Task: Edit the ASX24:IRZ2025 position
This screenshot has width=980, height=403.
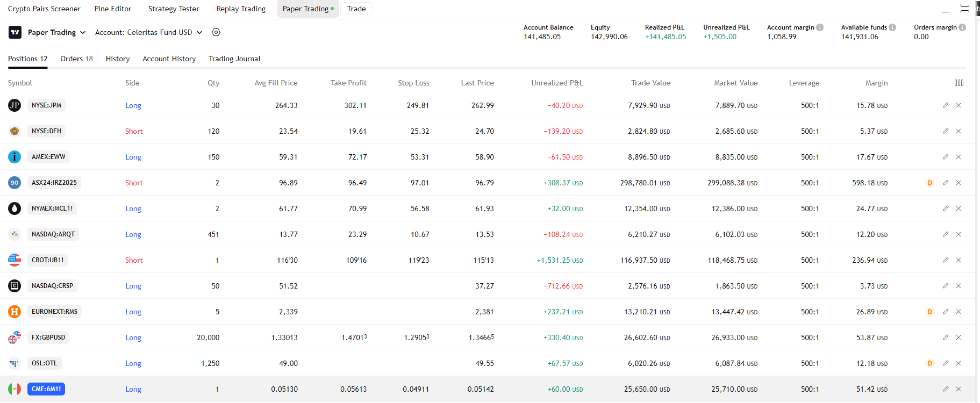Action: coord(946,183)
